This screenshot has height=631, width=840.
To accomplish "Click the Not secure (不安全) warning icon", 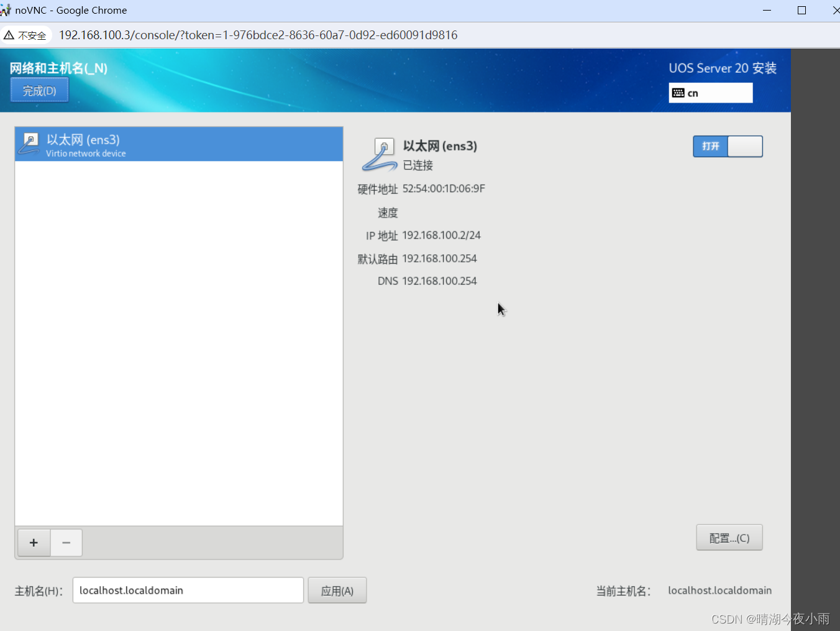I will (x=9, y=35).
